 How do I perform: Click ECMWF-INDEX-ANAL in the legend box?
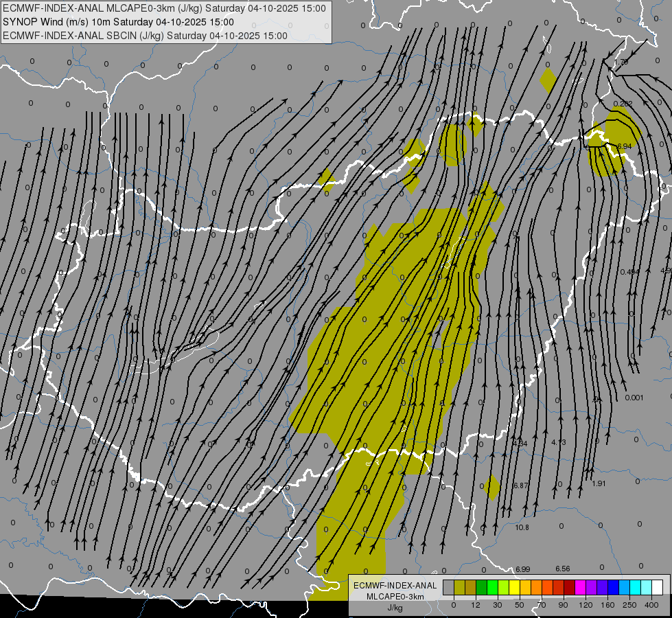(x=395, y=586)
